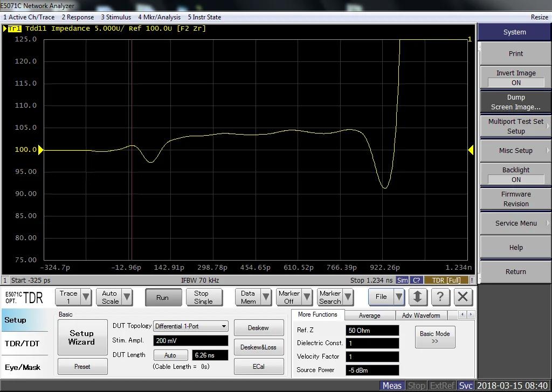Click the Marker Search button

[x=330, y=297]
